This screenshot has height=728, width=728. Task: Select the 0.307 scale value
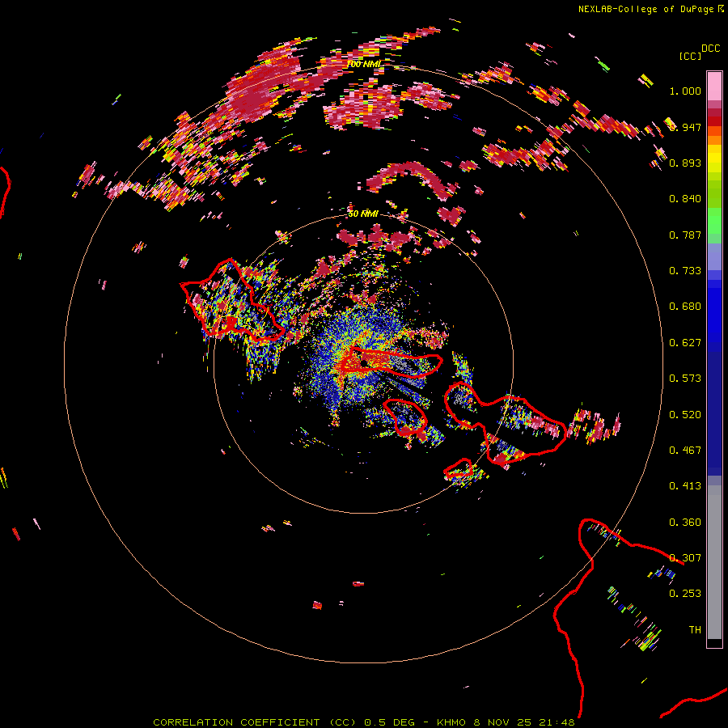coord(685,558)
